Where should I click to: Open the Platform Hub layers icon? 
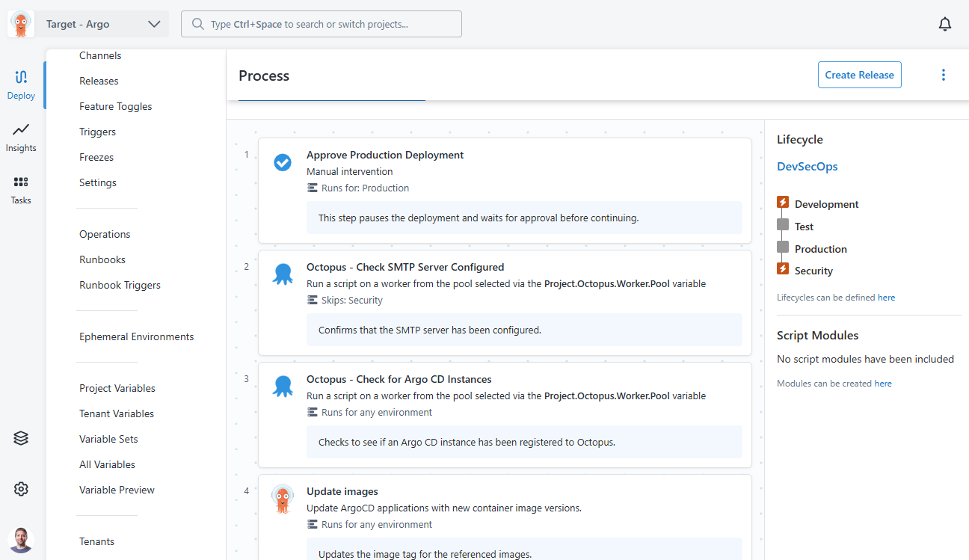click(21, 439)
